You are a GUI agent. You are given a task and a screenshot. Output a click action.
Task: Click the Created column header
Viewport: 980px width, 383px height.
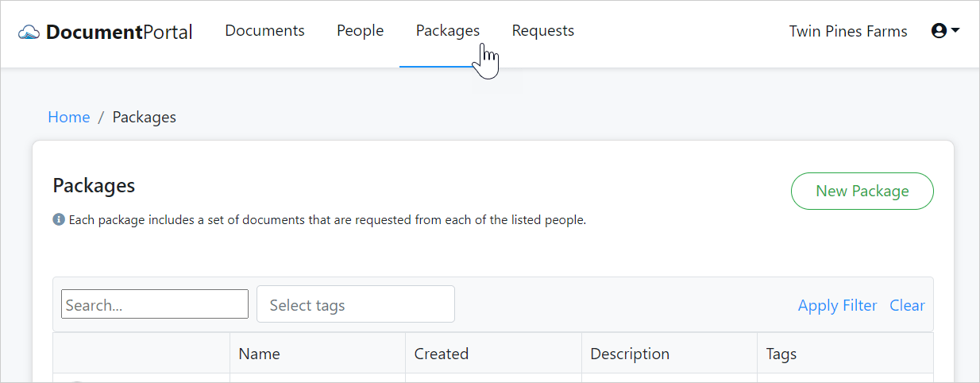click(x=442, y=354)
